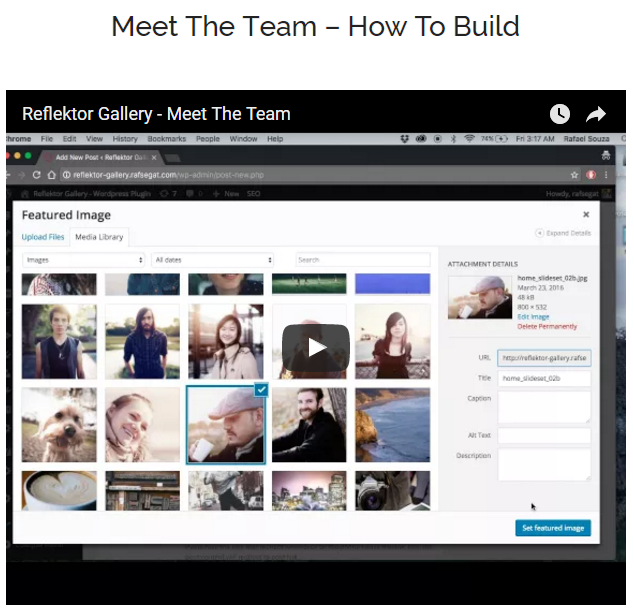Open the Images filter dropdown

[x=84, y=260]
